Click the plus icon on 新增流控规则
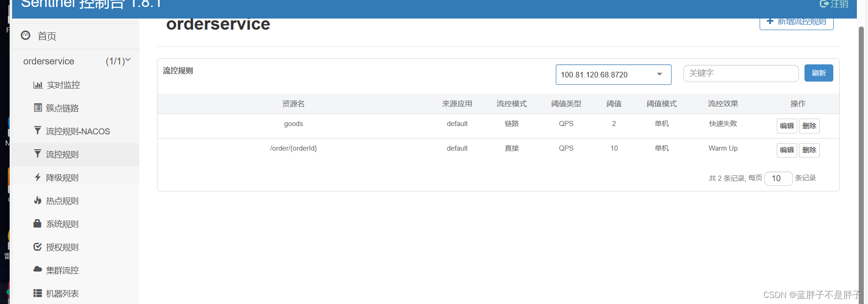Screen dimensions: 868x304 click(770, 21)
